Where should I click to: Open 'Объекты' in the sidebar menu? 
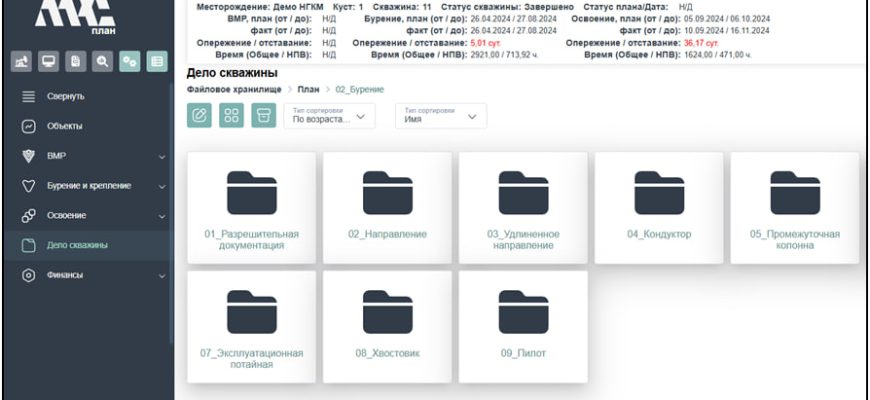[65, 126]
